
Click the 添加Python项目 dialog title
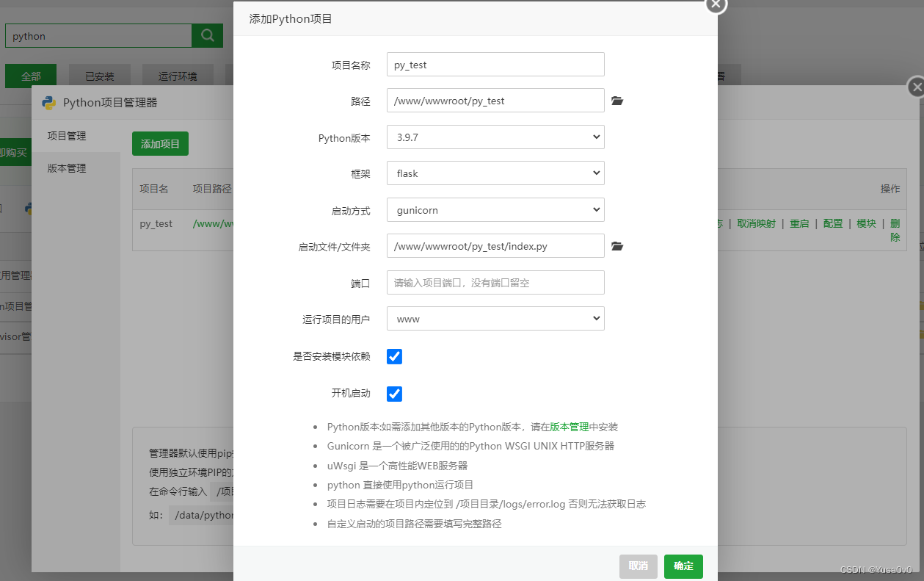(x=291, y=18)
